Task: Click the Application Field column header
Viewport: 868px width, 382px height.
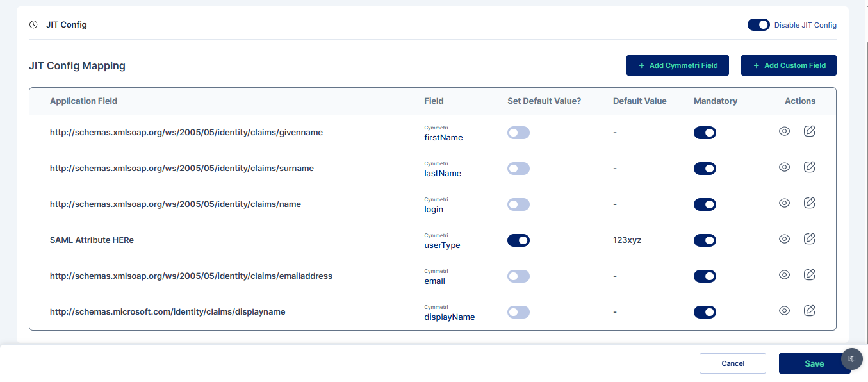Action: pyautogui.click(x=84, y=101)
